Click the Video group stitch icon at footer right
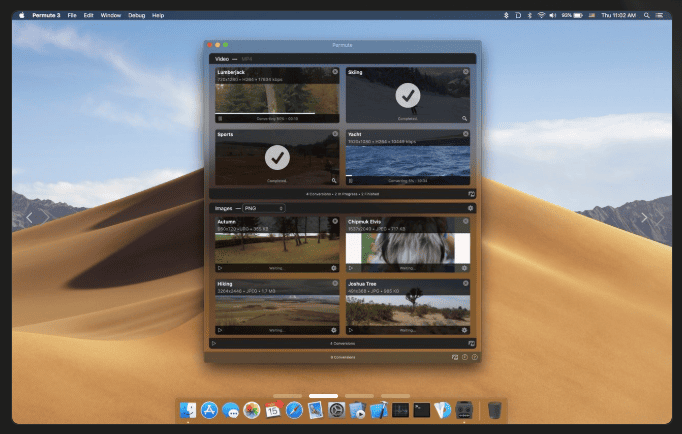The height and width of the screenshot is (434, 682). 471,194
